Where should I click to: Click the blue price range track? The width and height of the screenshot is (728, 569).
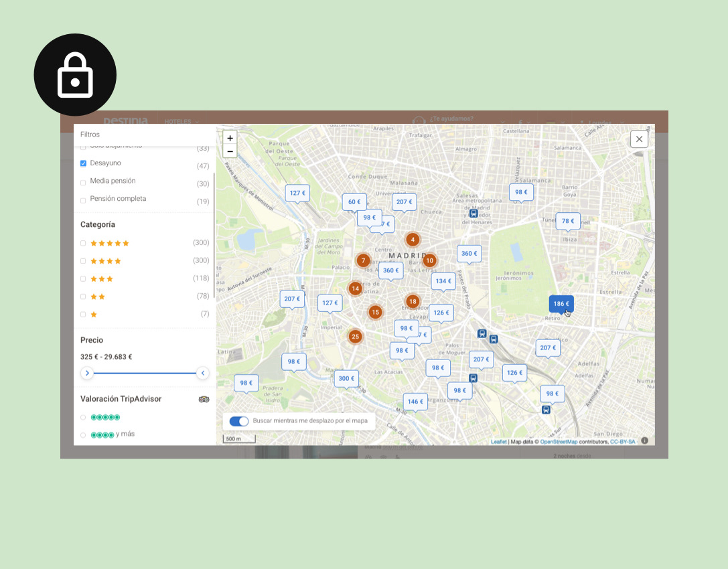point(145,373)
